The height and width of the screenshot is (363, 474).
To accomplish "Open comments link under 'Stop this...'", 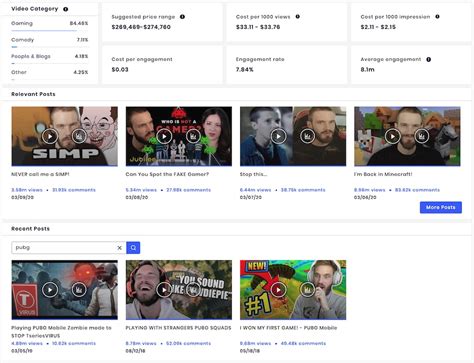I will coord(303,190).
